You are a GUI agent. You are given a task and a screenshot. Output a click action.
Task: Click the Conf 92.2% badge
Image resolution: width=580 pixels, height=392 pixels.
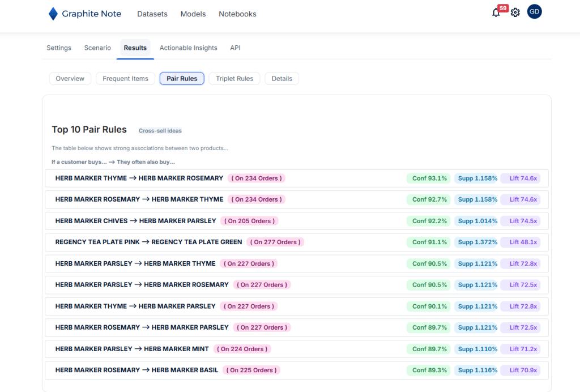coord(429,221)
